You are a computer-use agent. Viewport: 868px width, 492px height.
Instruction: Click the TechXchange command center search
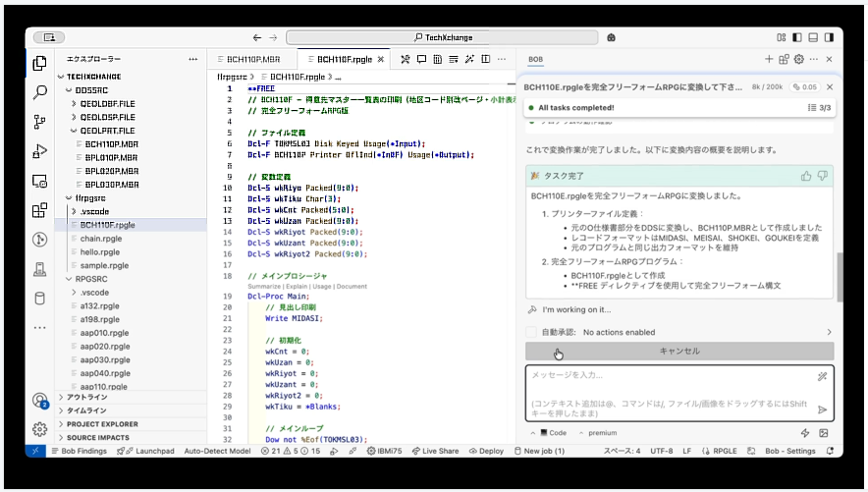pos(442,37)
